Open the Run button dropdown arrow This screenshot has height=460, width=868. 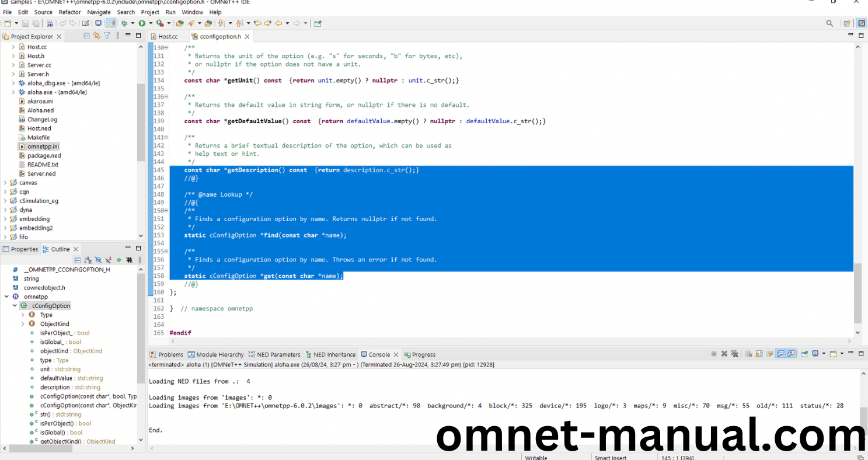tap(150, 23)
